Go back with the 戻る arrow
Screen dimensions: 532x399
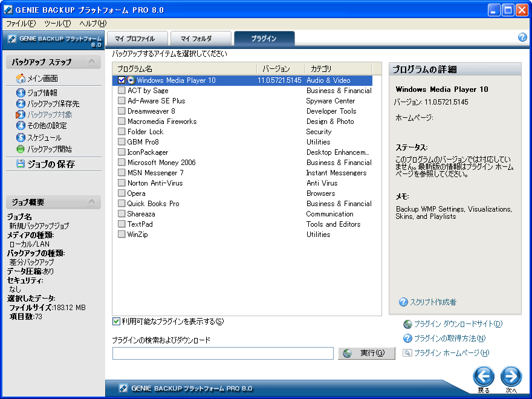(x=484, y=376)
